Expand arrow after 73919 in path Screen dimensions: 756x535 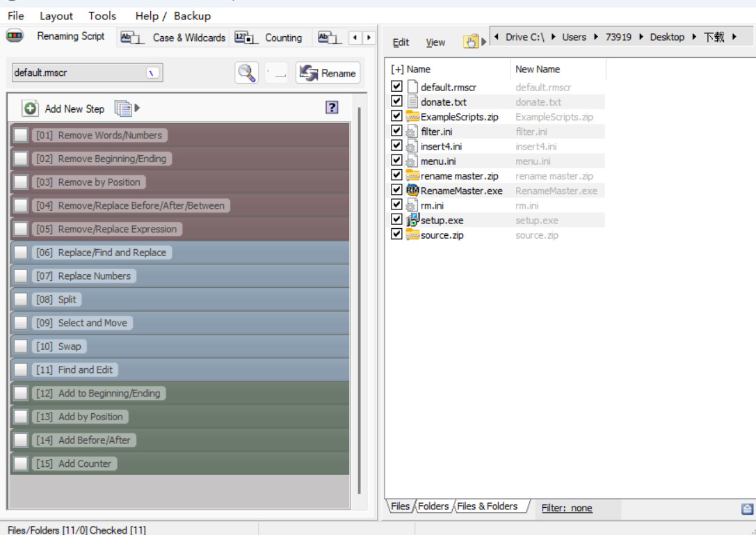coord(641,37)
